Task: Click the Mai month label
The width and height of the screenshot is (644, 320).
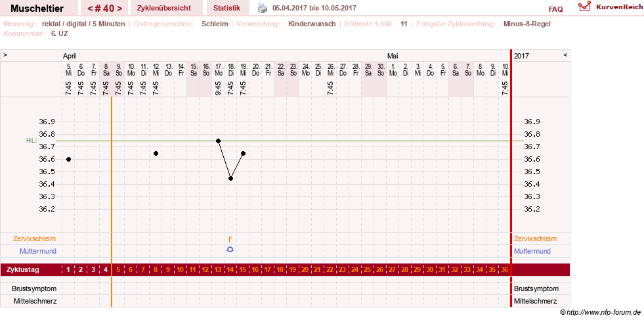Action: 393,56
